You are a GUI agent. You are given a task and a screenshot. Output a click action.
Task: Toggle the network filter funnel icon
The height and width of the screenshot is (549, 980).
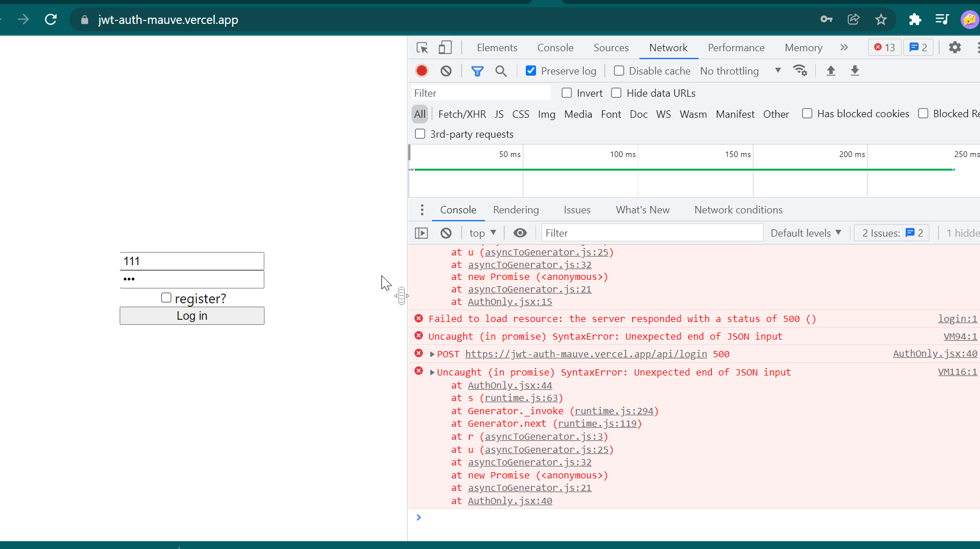[x=477, y=71]
